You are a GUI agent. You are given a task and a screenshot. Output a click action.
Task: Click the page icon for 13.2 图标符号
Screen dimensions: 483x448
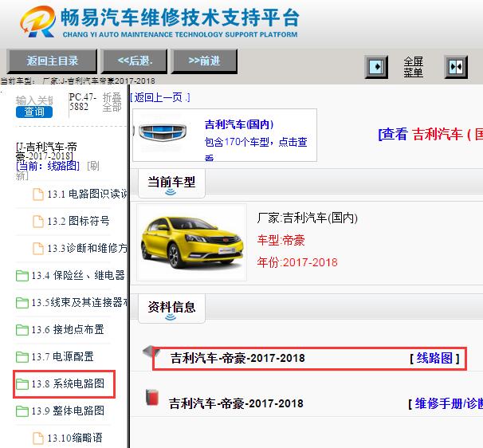point(38,222)
